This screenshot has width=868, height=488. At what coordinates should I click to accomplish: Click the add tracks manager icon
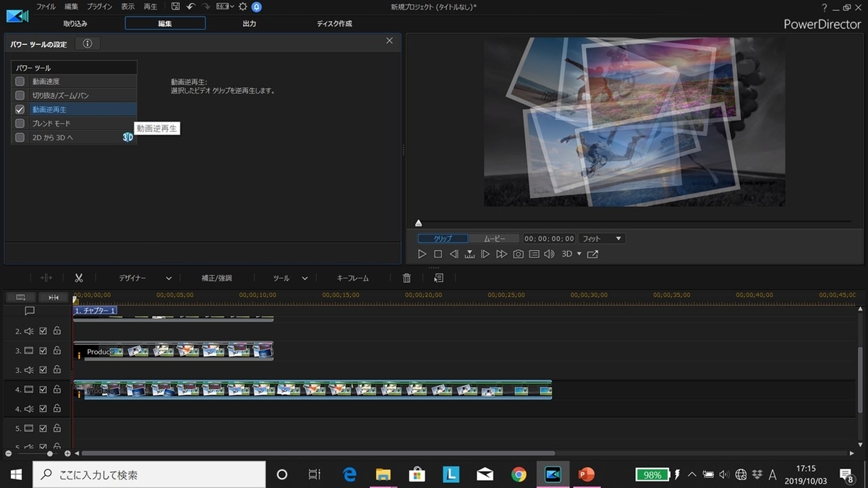(20, 297)
